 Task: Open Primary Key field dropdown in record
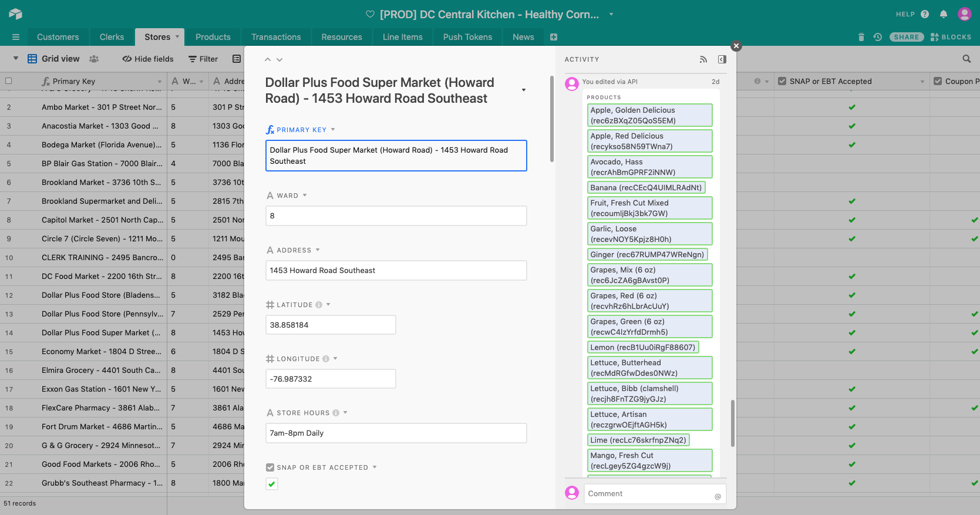pyautogui.click(x=333, y=130)
